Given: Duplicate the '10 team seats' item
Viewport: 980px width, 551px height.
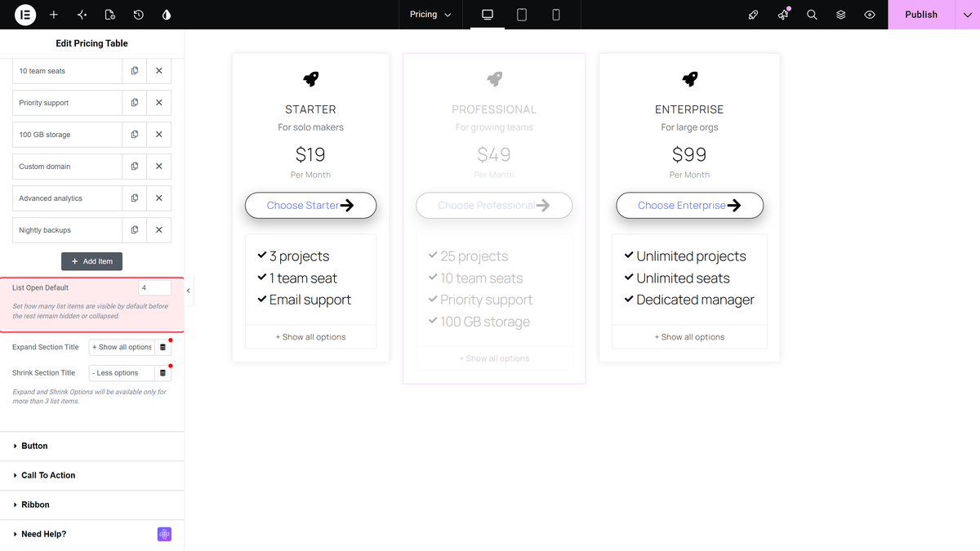Looking at the screenshot, I should [135, 71].
